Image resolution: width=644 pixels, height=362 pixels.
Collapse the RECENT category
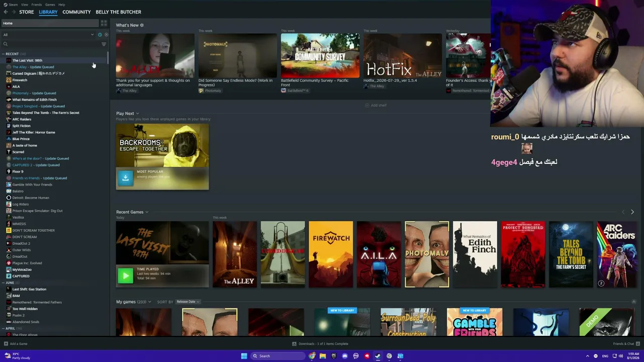(x=4, y=54)
